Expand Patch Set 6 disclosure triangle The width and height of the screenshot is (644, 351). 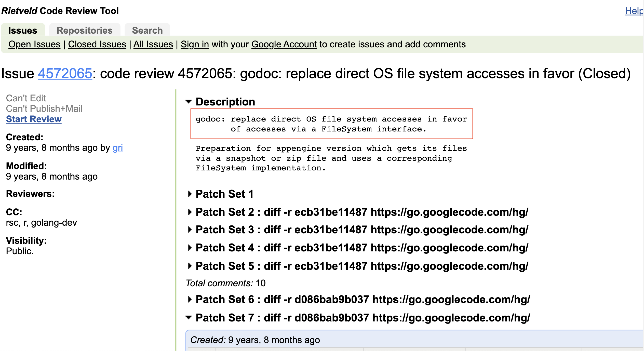tap(190, 299)
